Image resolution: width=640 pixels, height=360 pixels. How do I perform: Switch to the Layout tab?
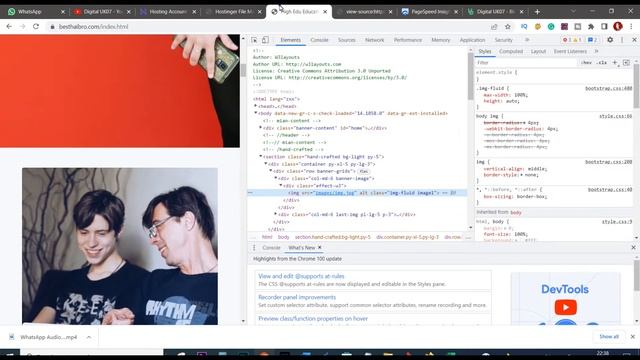pyautogui.click(x=538, y=51)
